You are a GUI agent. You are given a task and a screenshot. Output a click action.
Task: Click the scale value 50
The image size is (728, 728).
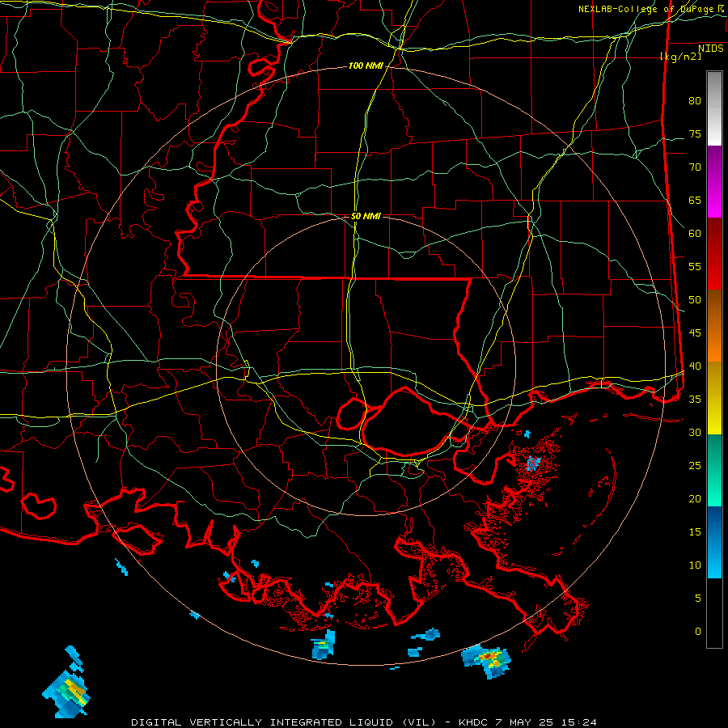click(695, 299)
